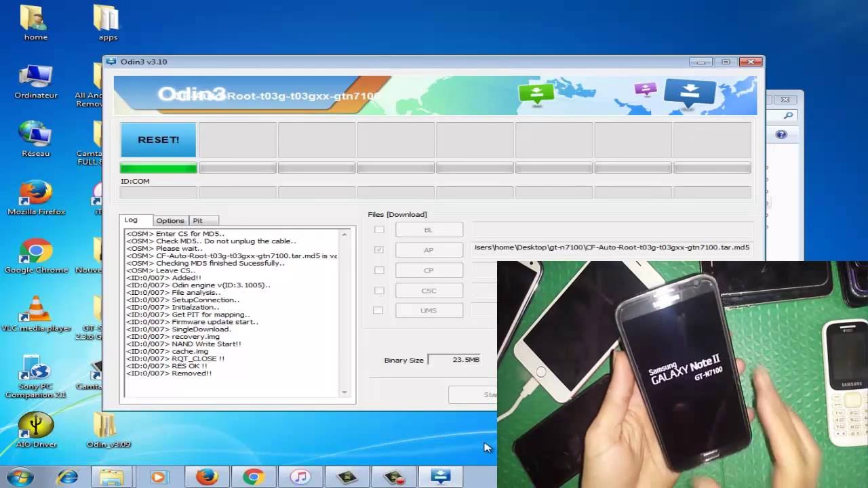Select the Ordinateur desktop icon
Image resolution: width=868 pixels, height=488 pixels.
[36, 81]
